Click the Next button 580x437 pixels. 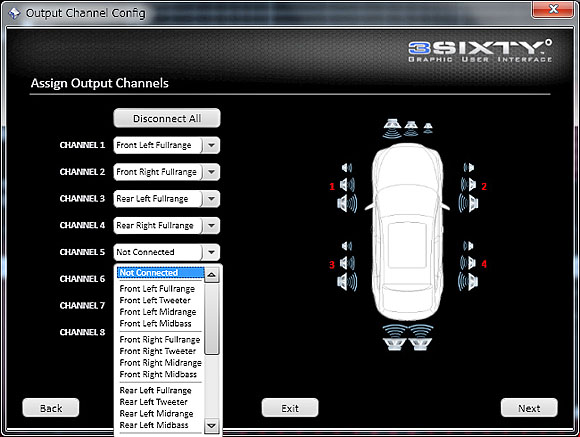(x=529, y=408)
